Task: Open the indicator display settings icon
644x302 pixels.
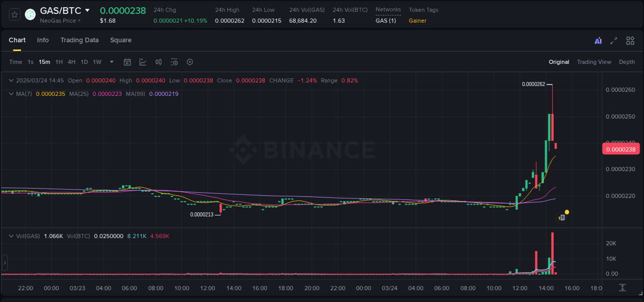Action: coord(174,62)
